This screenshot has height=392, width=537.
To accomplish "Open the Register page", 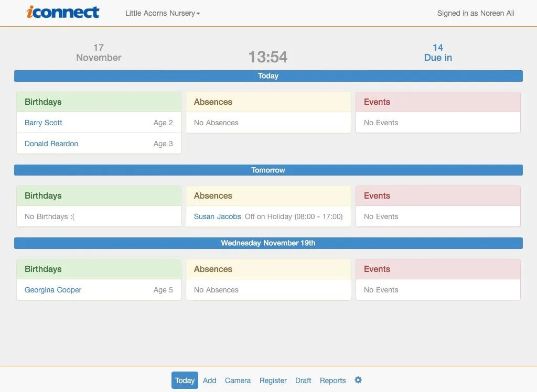I will [x=273, y=380].
